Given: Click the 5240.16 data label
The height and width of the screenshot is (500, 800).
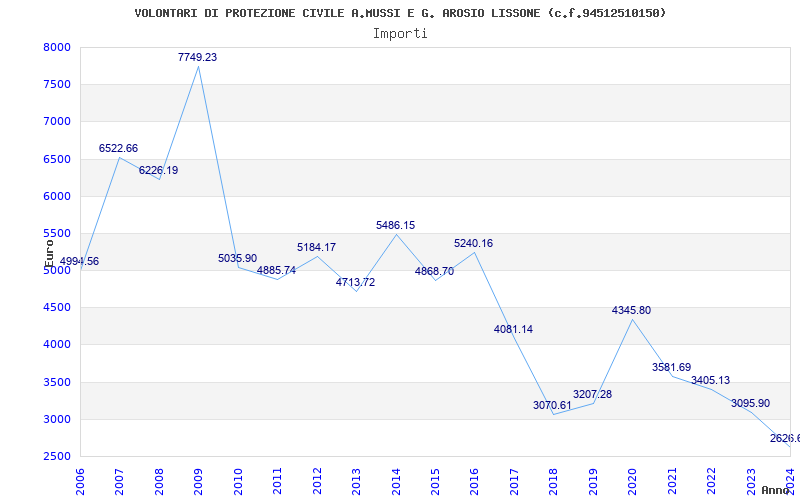Looking at the screenshot, I should coord(473,243).
